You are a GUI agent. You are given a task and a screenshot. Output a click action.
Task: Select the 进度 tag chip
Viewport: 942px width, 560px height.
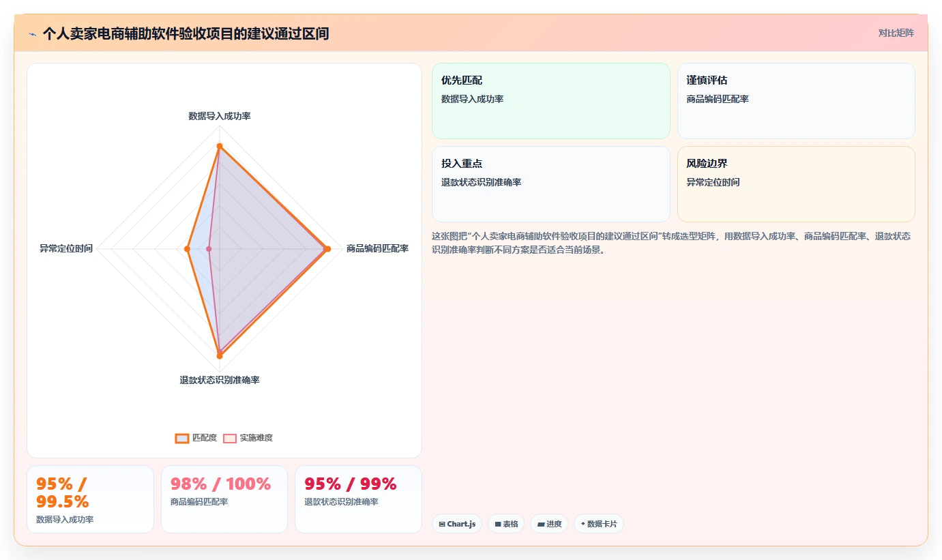[x=549, y=524]
